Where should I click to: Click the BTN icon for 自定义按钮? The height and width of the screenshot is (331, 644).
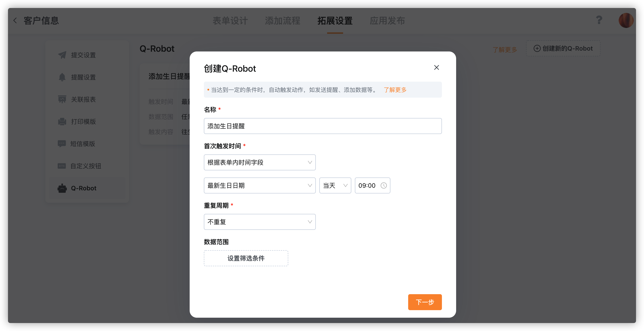click(x=62, y=166)
